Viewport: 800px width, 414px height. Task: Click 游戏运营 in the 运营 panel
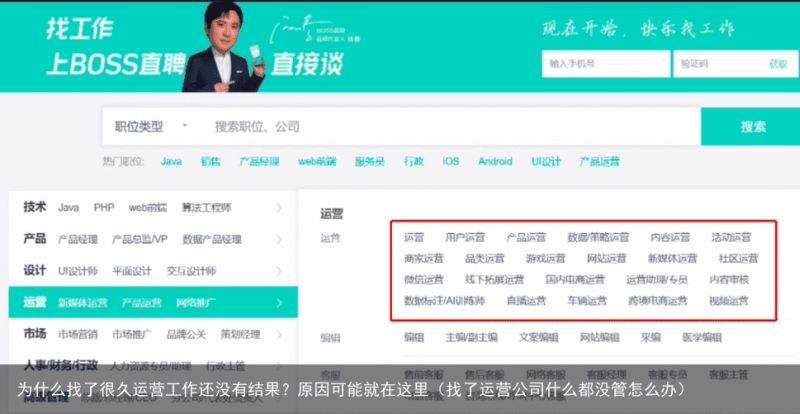[x=545, y=258]
